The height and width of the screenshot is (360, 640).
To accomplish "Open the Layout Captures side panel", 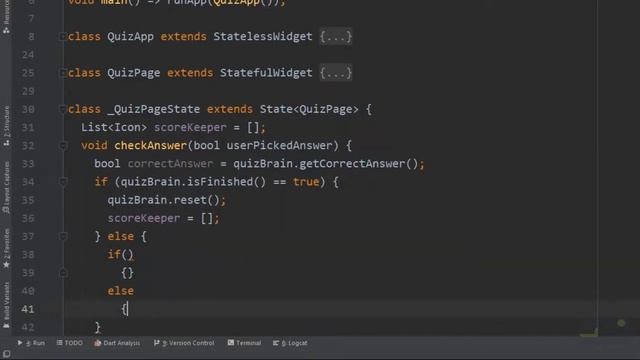I will (x=6, y=187).
